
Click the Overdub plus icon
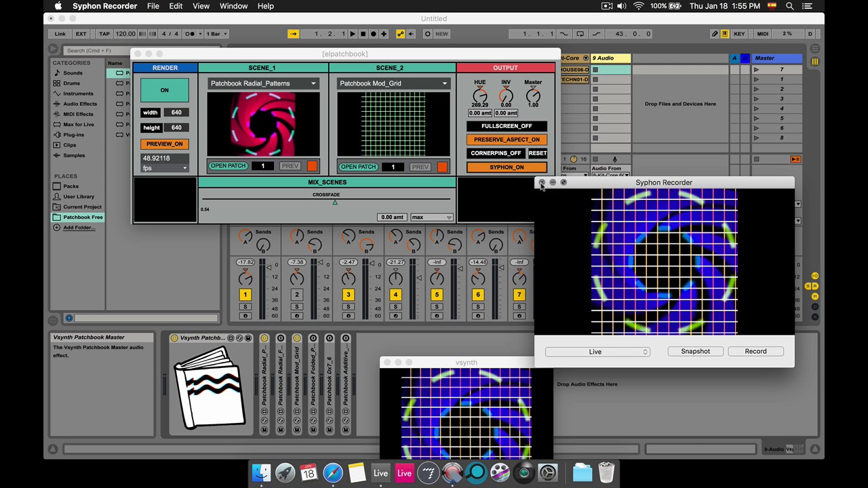pyautogui.click(x=384, y=34)
